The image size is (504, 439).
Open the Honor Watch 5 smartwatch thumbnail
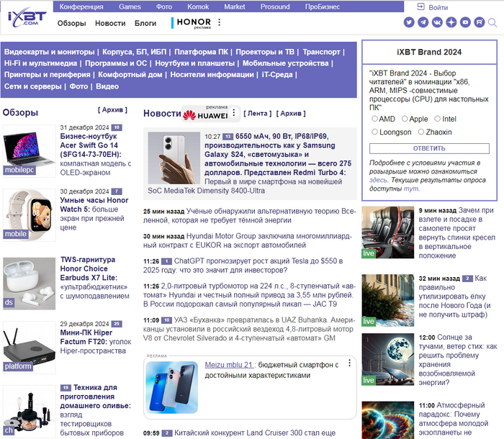pos(30,215)
